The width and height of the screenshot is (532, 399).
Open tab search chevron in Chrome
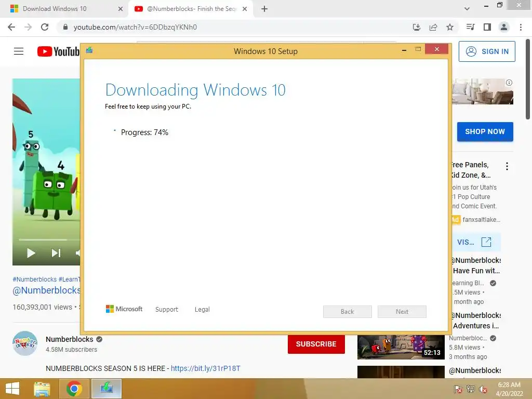467,9
